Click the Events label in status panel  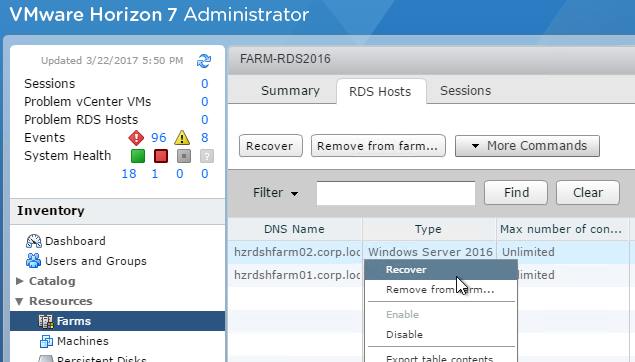pyautogui.click(x=45, y=138)
